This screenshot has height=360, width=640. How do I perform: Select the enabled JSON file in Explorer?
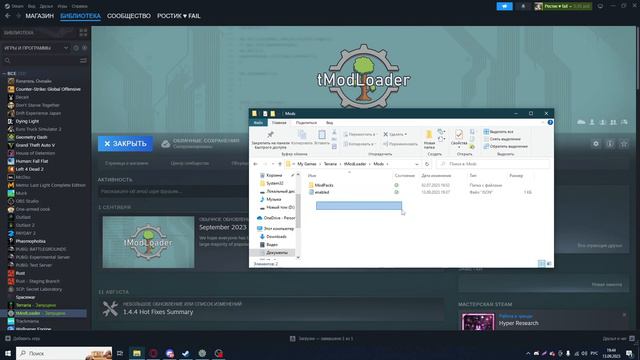322,192
